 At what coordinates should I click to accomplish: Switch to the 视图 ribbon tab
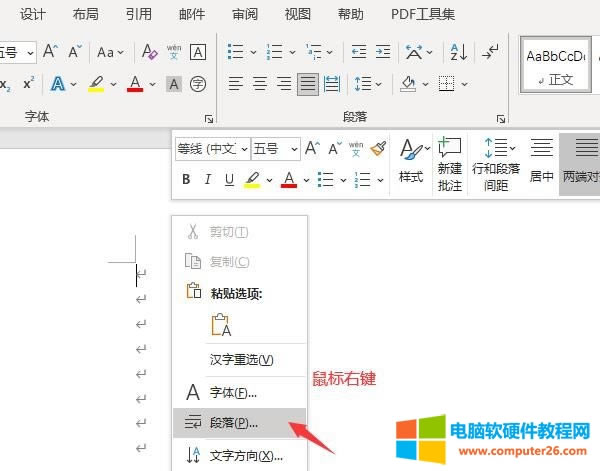(x=297, y=14)
